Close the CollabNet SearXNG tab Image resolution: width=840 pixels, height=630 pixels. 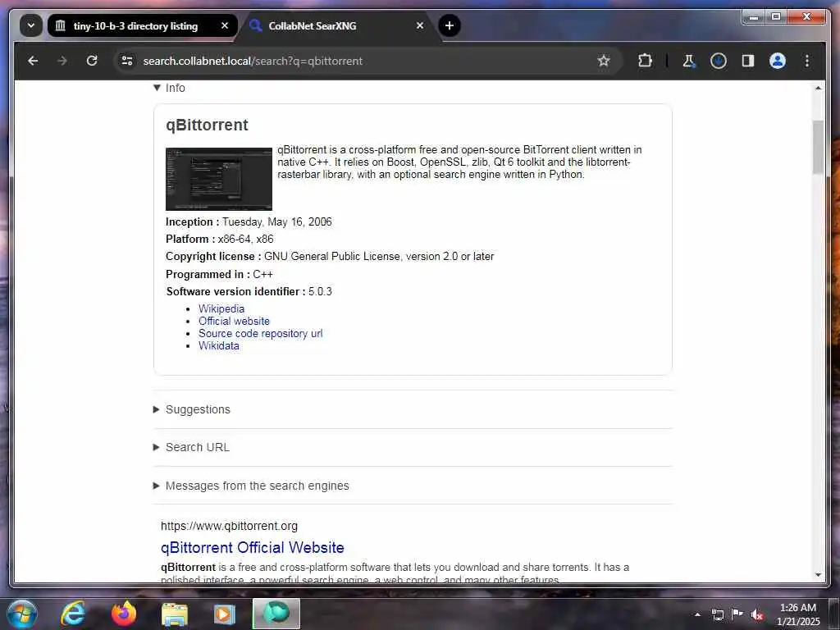click(420, 25)
